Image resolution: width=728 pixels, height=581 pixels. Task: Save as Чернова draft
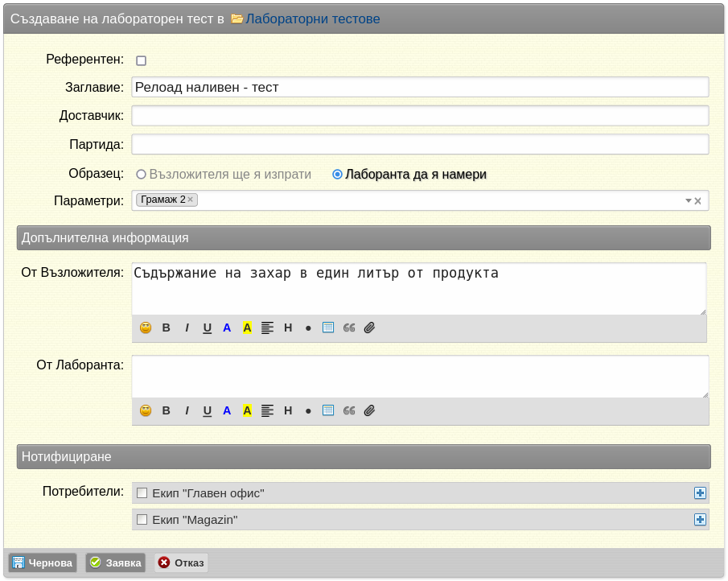[43, 562]
